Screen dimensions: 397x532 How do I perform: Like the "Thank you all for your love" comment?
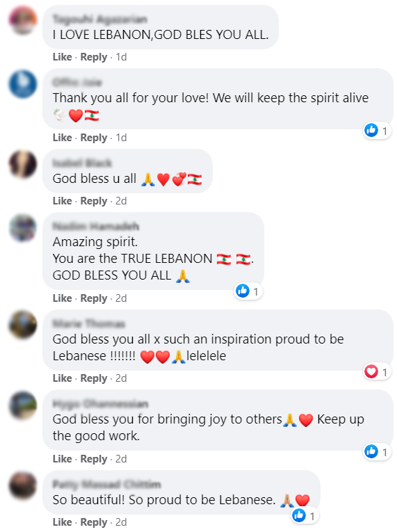pos(62,138)
